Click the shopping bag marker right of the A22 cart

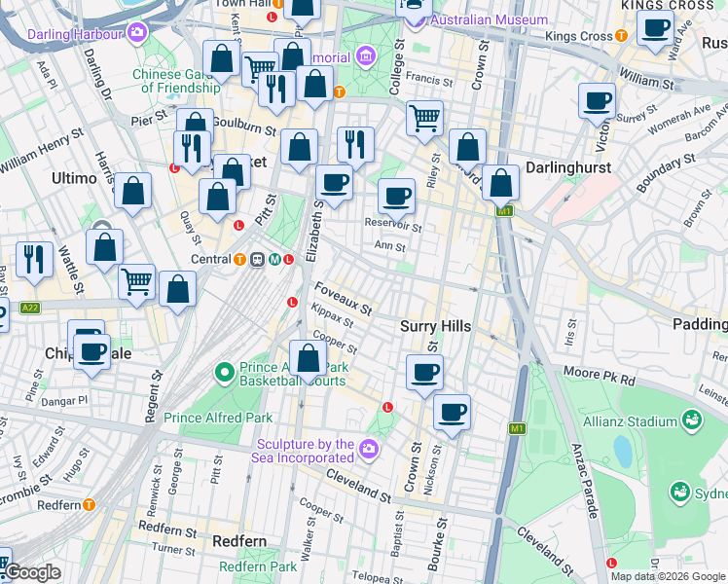(178, 290)
